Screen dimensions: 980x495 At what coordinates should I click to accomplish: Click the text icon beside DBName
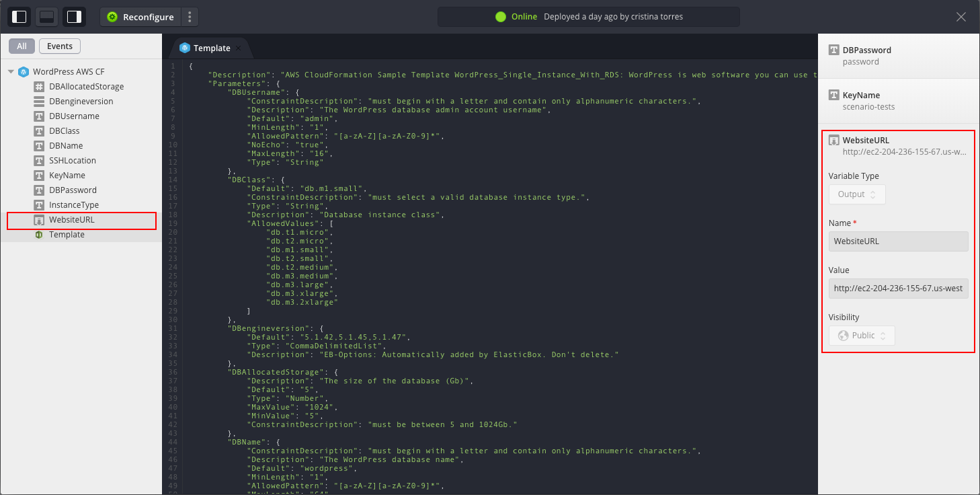coord(39,146)
